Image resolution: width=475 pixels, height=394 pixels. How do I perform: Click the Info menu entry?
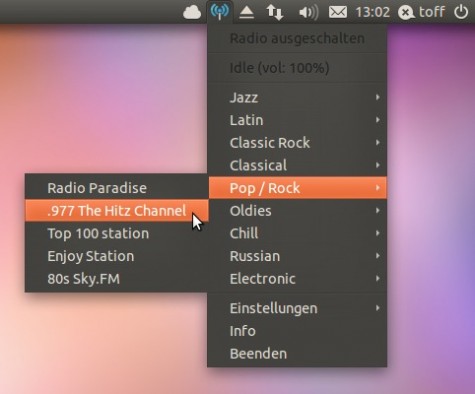(297, 331)
